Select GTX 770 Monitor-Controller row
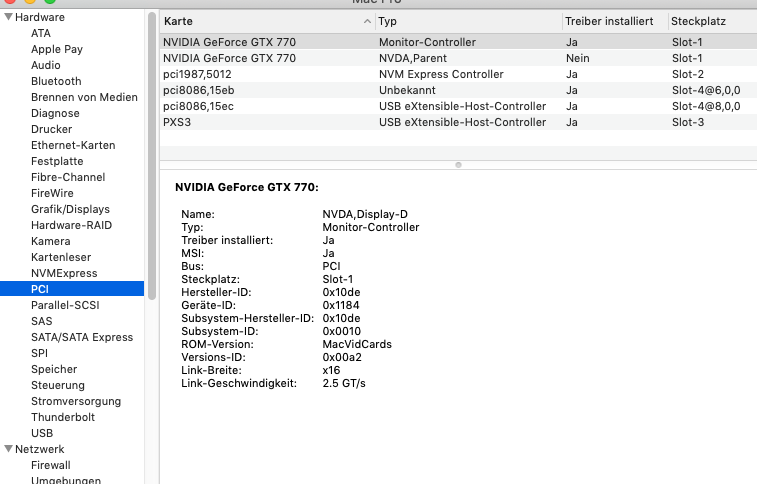757x484 pixels. 458,42
